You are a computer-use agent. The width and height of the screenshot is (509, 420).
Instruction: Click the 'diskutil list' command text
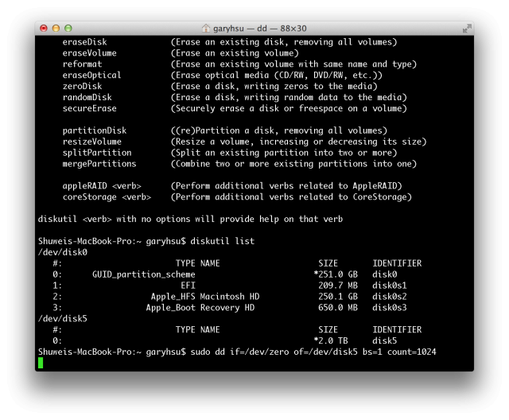(223, 241)
